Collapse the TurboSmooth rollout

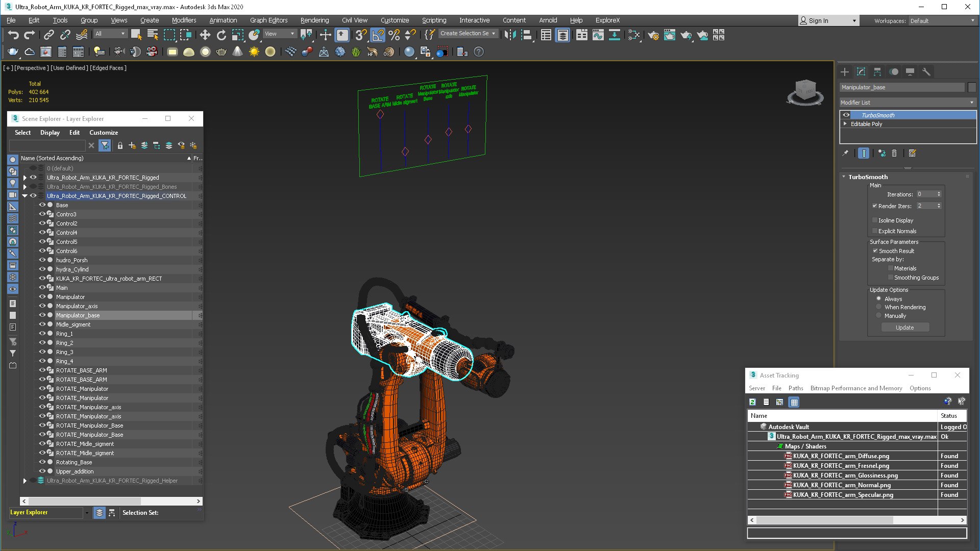tap(844, 177)
